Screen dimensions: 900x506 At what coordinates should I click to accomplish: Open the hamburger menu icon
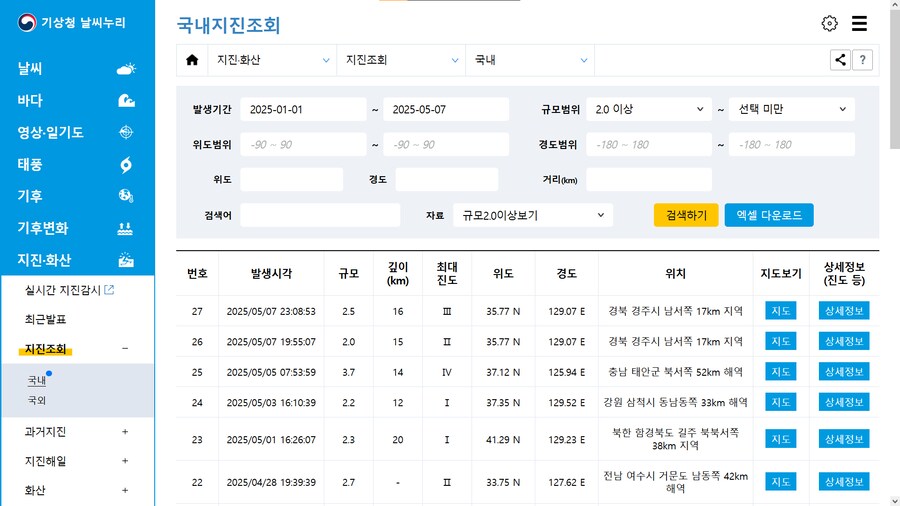(859, 24)
